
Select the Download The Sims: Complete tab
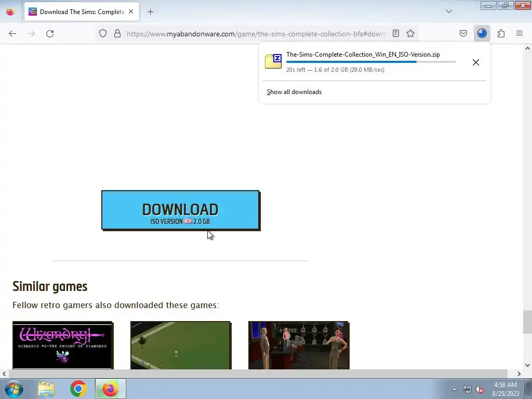coord(82,11)
